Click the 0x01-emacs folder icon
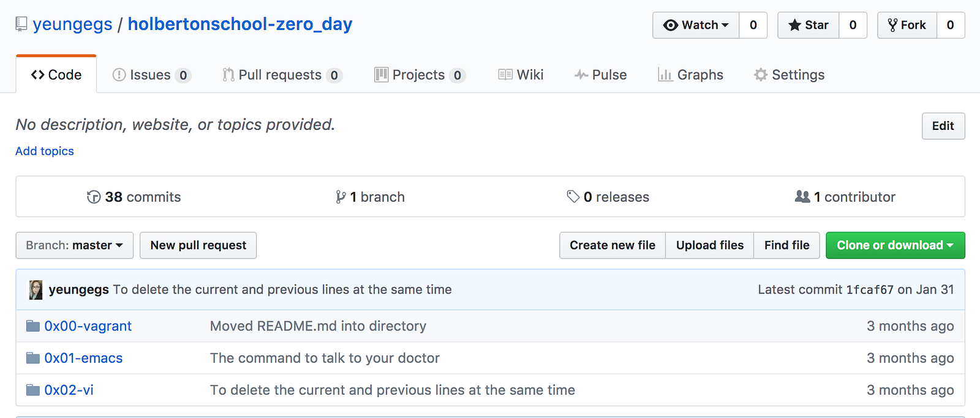Image resolution: width=980 pixels, height=418 pixels. tap(33, 358)
